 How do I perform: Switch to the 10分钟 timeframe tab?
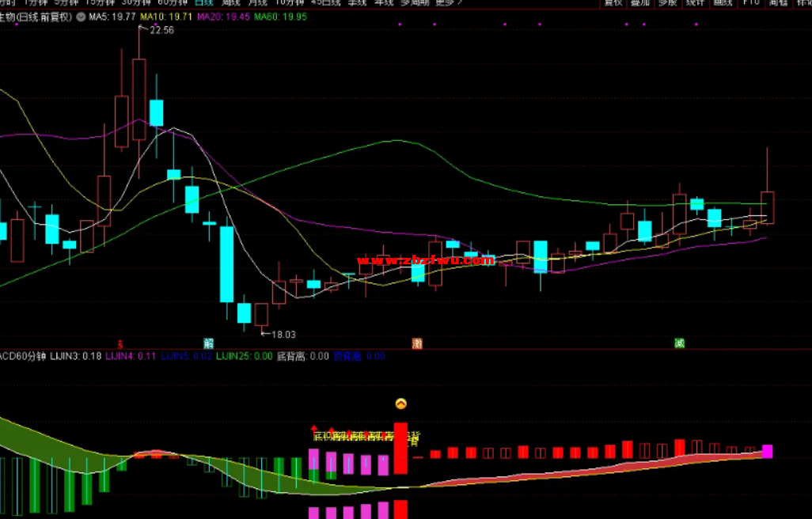click(x=290, y=2)
